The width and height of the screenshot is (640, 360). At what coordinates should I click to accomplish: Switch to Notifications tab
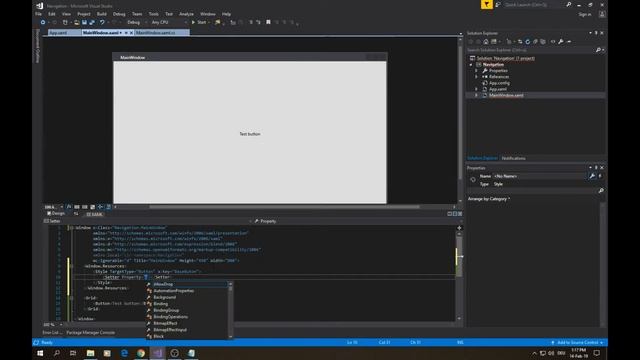[x=513, y=158]
